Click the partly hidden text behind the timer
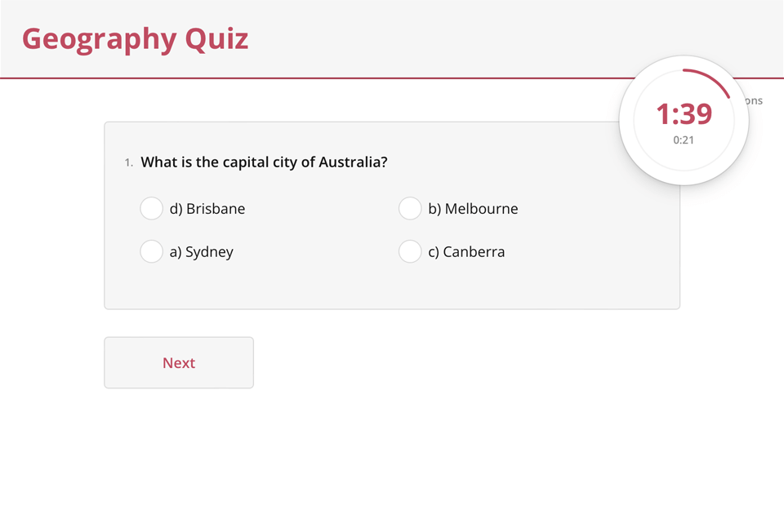This screenshot has width=784, height=532. pos(754,101)
